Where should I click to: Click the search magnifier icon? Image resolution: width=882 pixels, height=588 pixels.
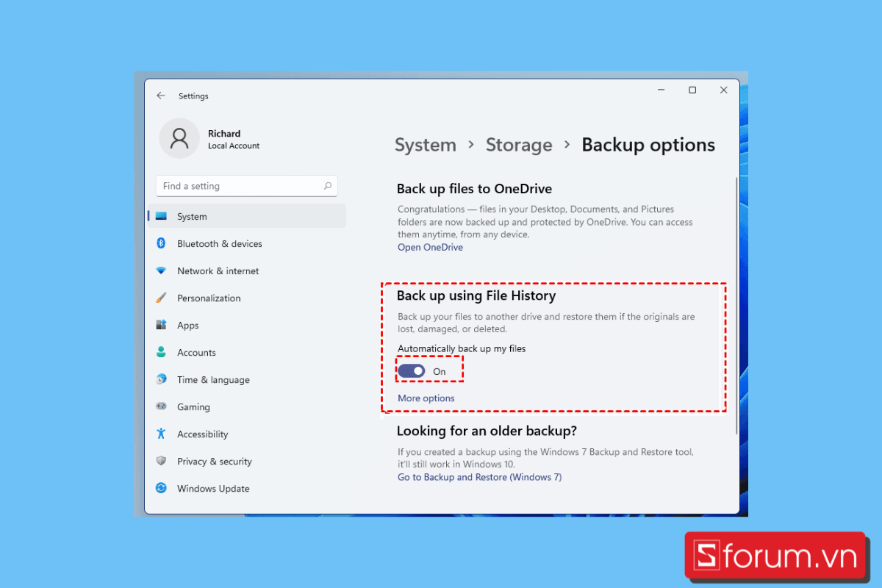(x=328, y=186)
